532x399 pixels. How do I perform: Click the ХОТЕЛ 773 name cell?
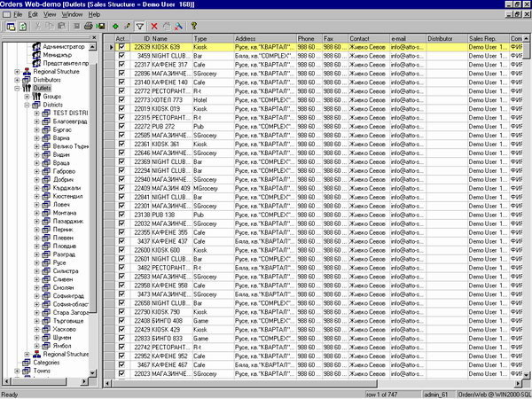pyautogui.click(x=172, y=99)
